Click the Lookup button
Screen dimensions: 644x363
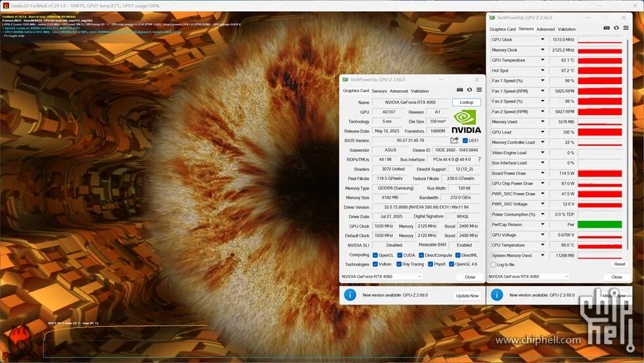tap(467, 103)
